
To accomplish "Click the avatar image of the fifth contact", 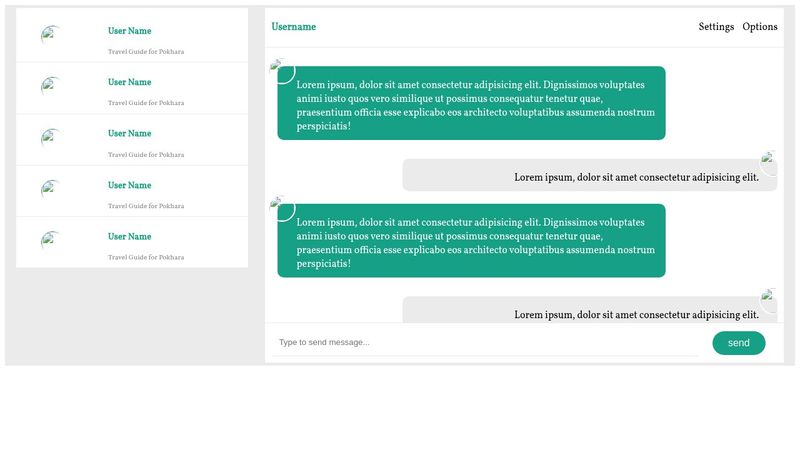I will tap(51, 240).
